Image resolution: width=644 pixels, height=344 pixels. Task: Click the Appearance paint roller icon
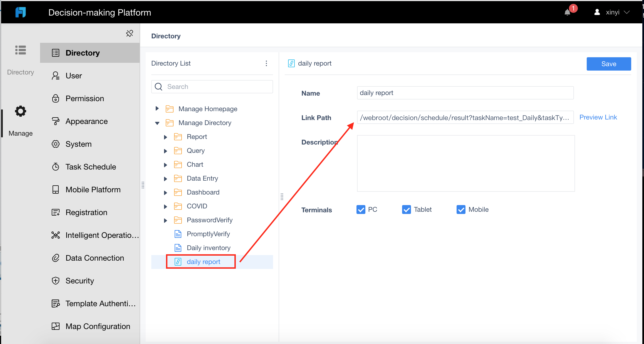(56, 121)
